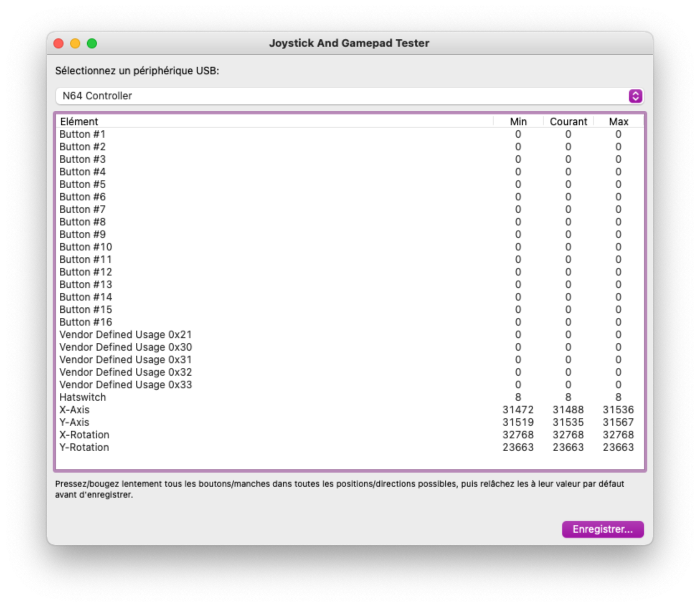This screenshot has width=700, height=607.
Task: Click the Elément column header
Action: [274, 121]
